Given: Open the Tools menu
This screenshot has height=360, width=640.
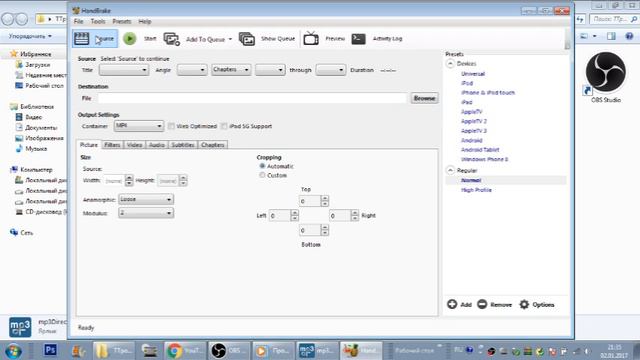Looking at the screenshot, I should [x=98, y=21].
